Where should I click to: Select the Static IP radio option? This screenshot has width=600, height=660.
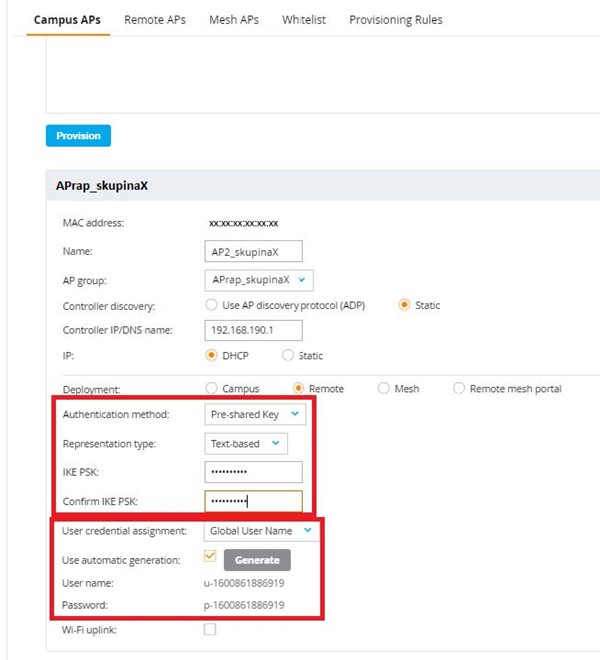click(288, 355)
